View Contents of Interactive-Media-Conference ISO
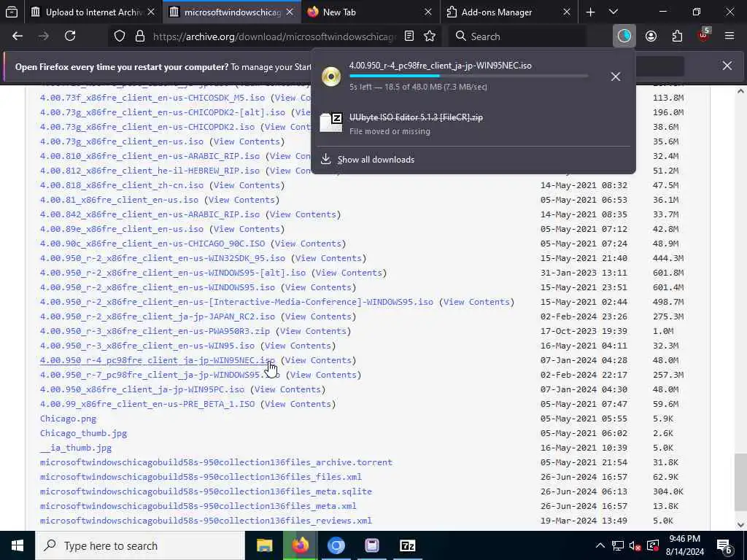 point(476,302)
